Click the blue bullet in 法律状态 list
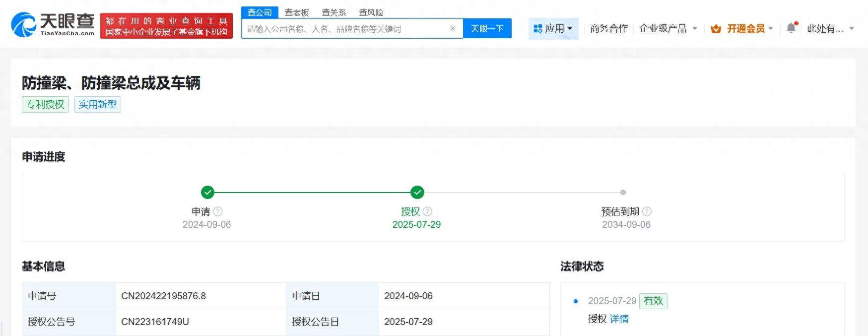Screen dimensions: 868x336 click(576, 301)
